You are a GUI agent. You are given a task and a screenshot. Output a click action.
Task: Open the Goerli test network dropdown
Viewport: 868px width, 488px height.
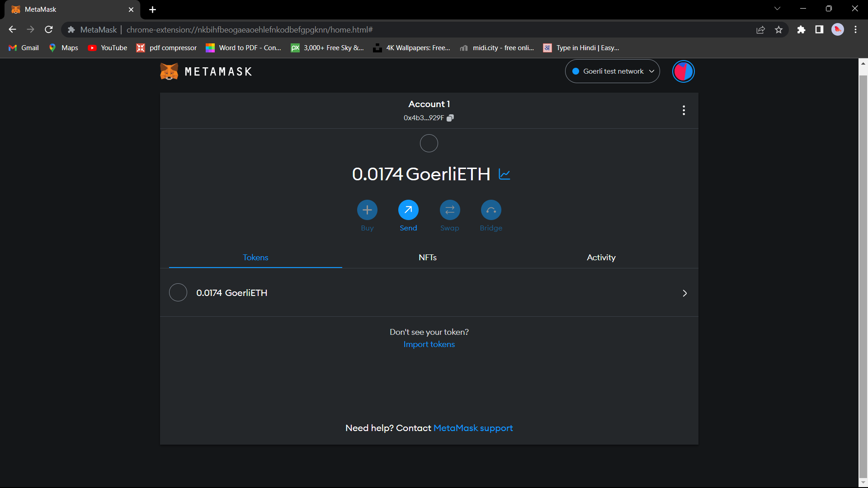pyautogui.click(x=612, y=71)
